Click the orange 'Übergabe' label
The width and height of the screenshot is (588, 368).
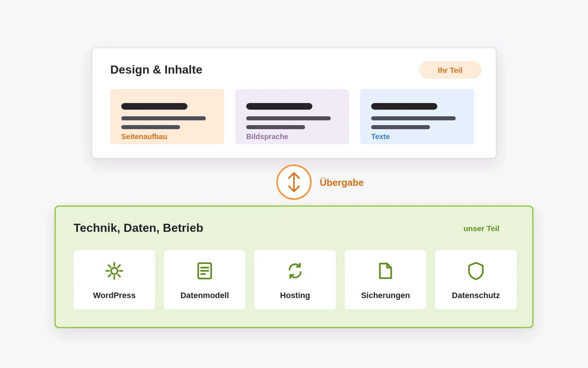point(342,183)
